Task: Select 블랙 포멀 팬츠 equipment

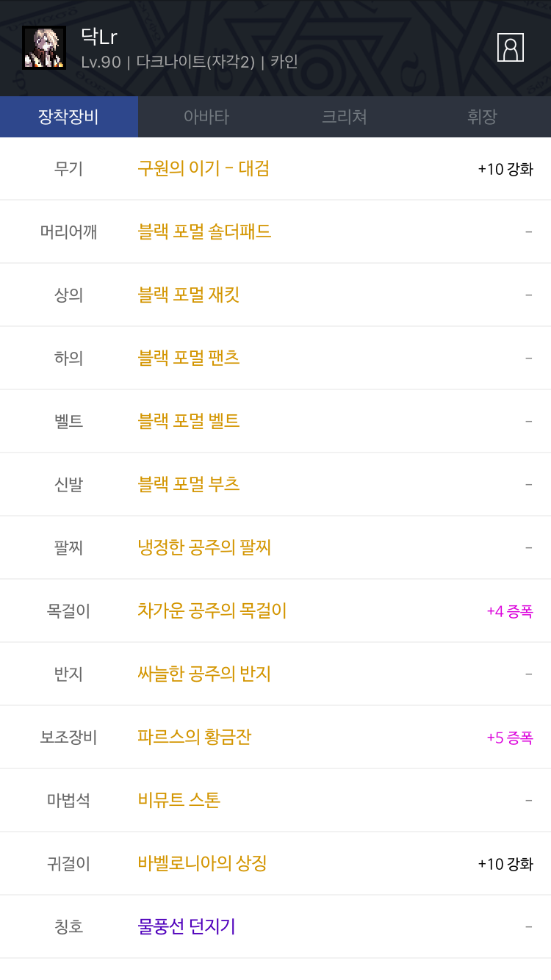Action: [189, 358]
